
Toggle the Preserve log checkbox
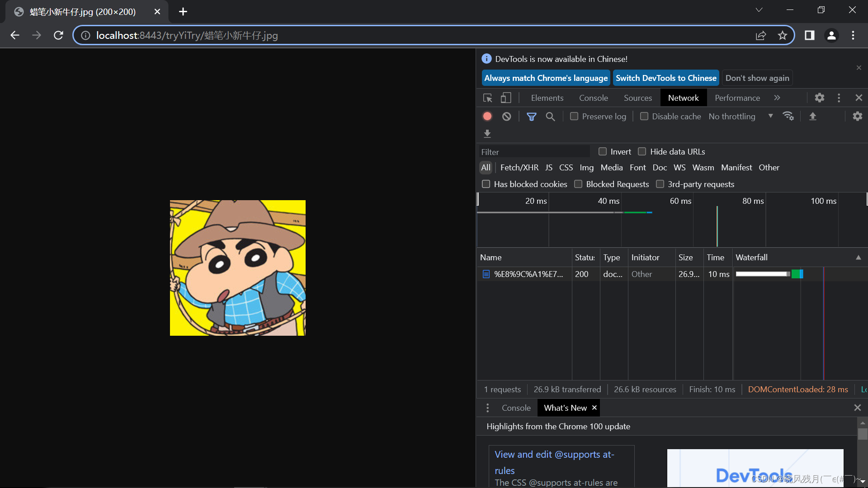[x=574, y=116]
